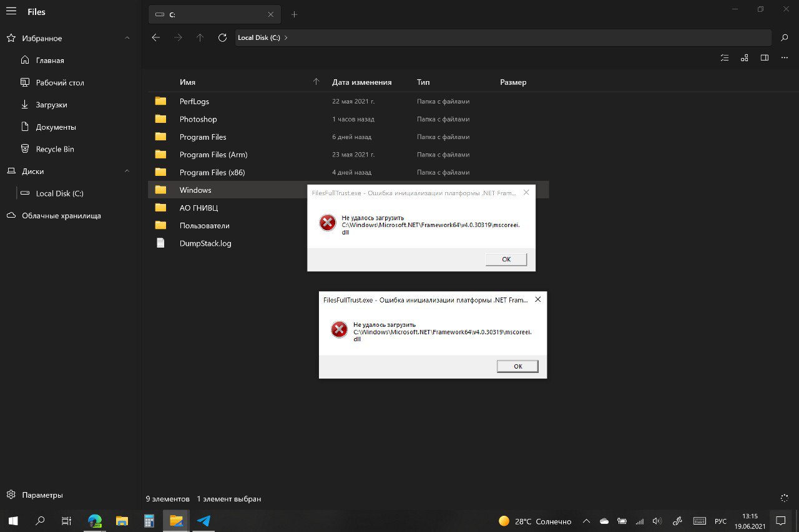Close the inactive grey-titled error dialog
Viewport: 799px width, 532px height.
(x=526, y=193)
